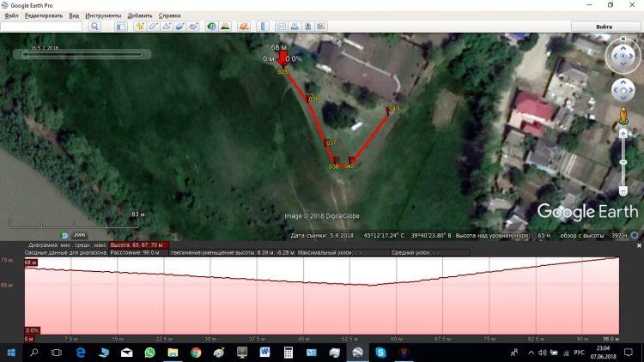Click the Войти sign-in button
The height and width of the screenshot is (362, 644).
(604, 27)
